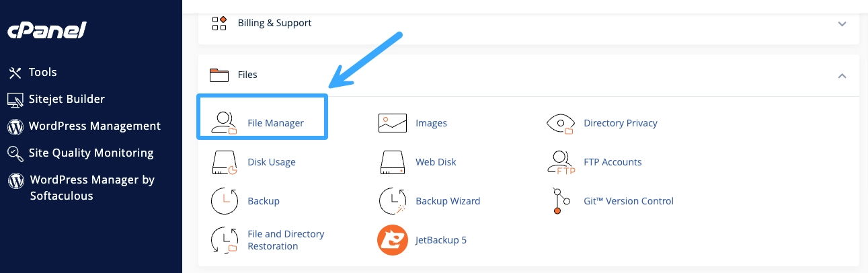Click the Backup Wizard icon
Viewport: 868px width, 273px height.
pyautogui.click(x=393, y=201)
